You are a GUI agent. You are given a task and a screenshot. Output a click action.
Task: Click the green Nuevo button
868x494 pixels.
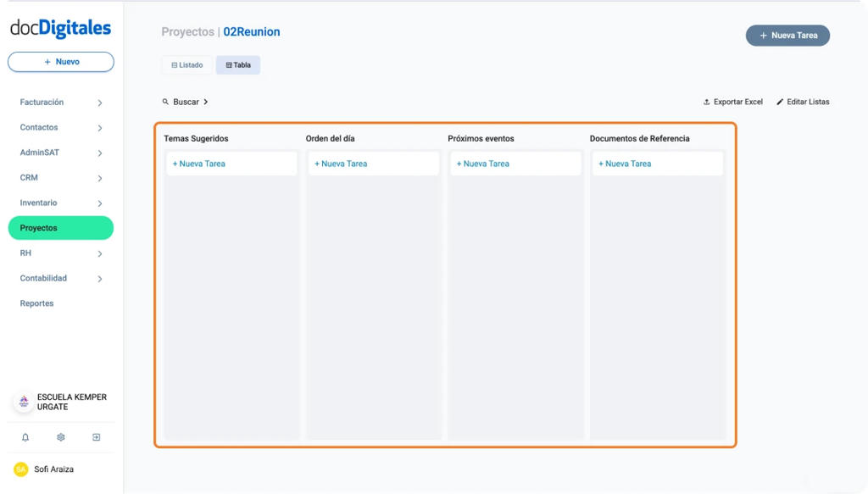point(60,61)
